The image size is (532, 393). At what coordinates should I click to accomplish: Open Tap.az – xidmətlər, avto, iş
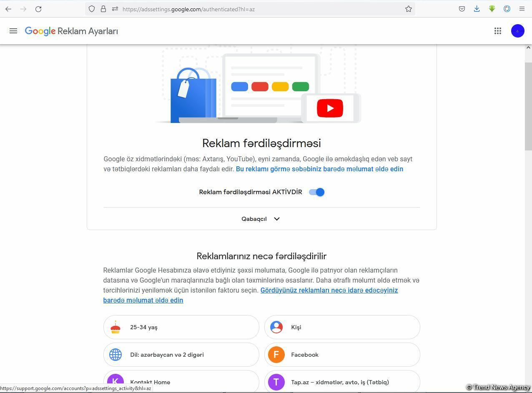click(342, 381)
